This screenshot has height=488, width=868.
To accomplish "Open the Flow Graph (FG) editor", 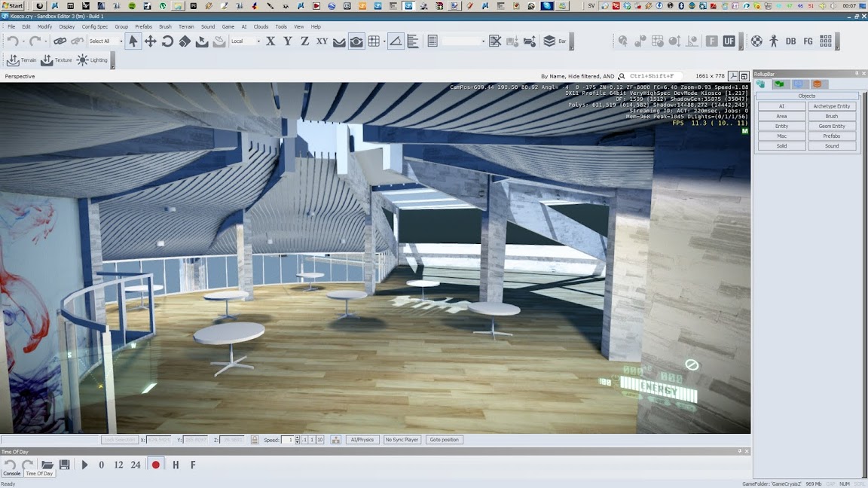I will [x=808, y=41].
